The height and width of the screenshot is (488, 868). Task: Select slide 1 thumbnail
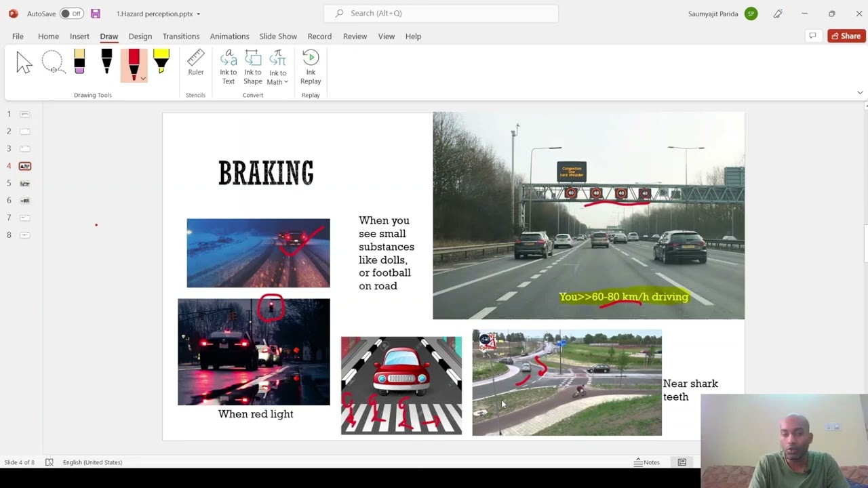tap(25, 114)
